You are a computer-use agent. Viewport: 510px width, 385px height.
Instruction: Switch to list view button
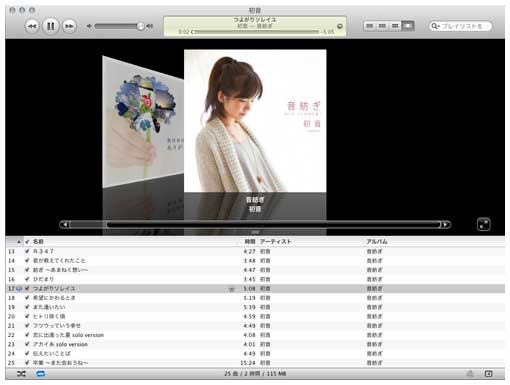coord(370,26)
